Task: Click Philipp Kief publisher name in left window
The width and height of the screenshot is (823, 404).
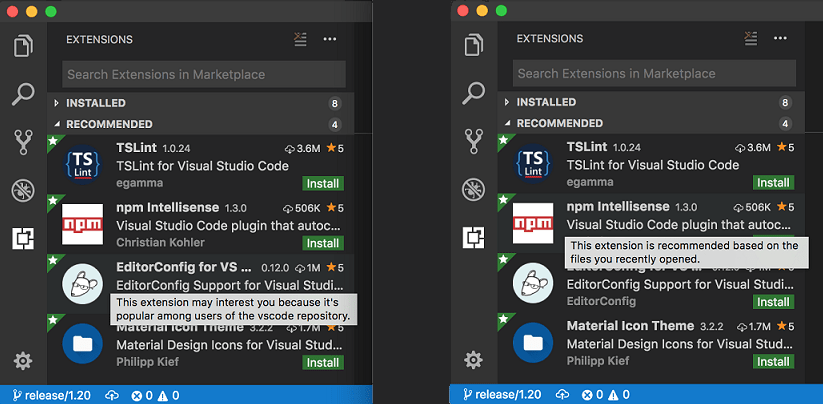Action: tap(147, 363)
